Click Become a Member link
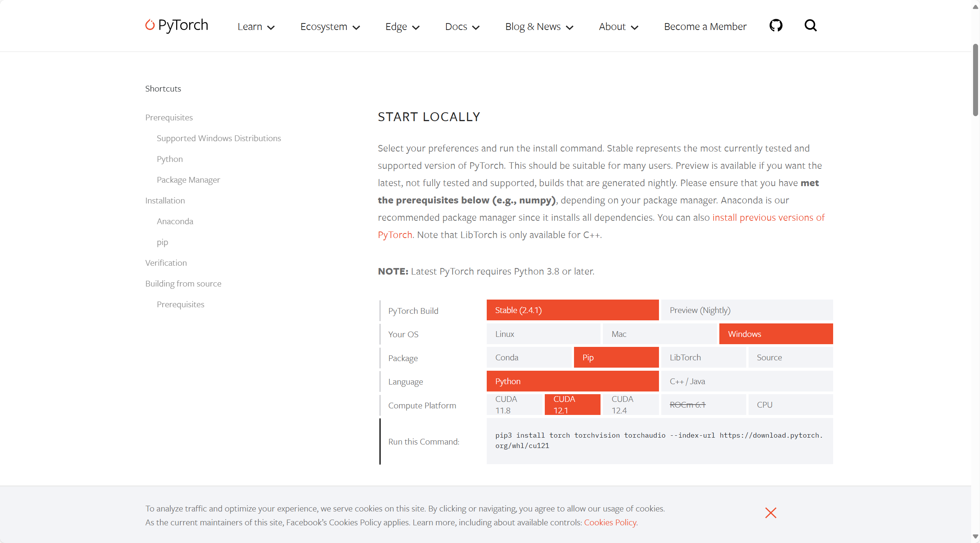This screenshot has height=543, width=980. pos(705,27)
